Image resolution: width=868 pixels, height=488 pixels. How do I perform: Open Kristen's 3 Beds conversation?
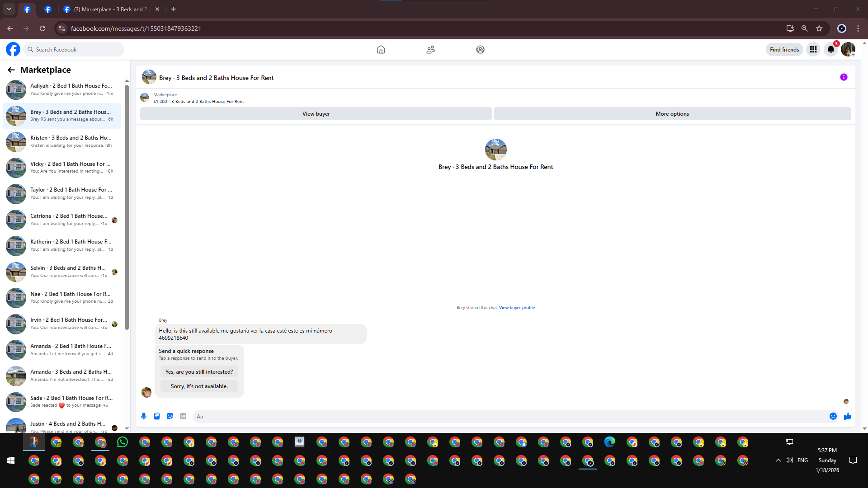(63, 141)
